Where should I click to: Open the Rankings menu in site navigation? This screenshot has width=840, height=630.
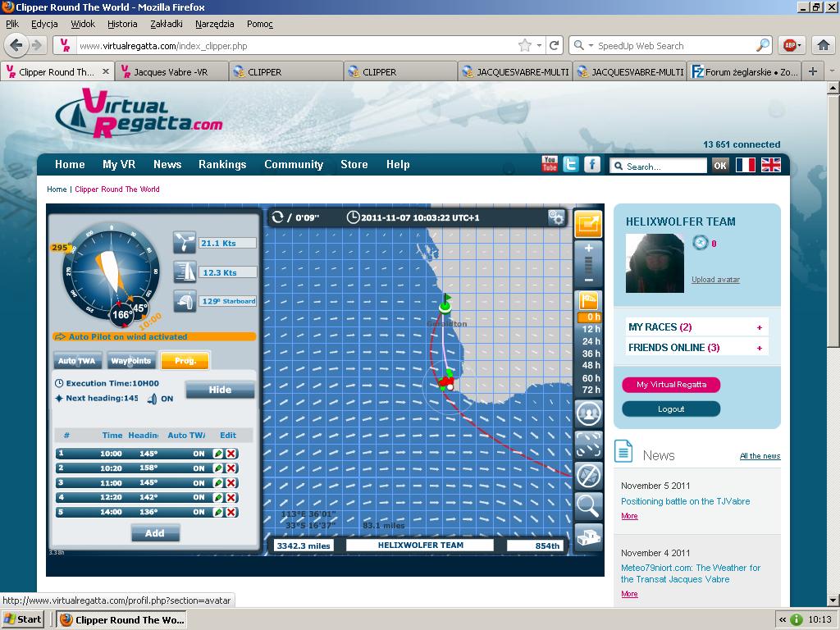222,164
